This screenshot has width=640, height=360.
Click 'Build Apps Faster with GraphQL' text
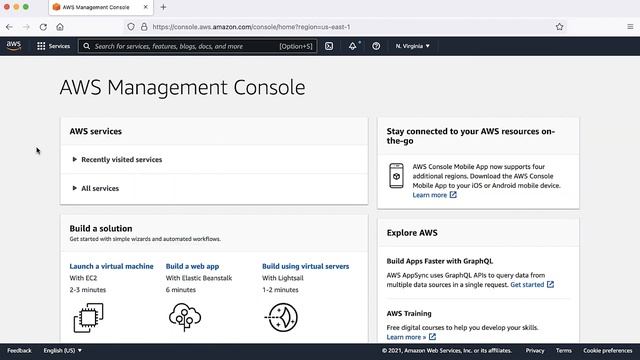(440, 261)
